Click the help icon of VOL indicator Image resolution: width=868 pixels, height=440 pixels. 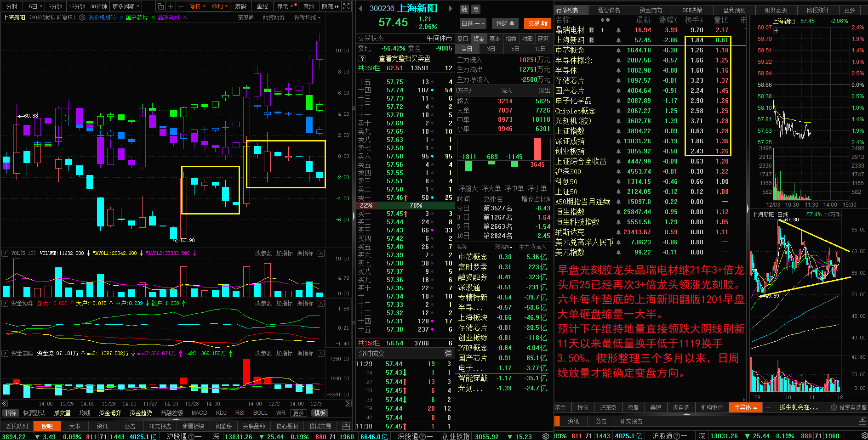[5, 253]
